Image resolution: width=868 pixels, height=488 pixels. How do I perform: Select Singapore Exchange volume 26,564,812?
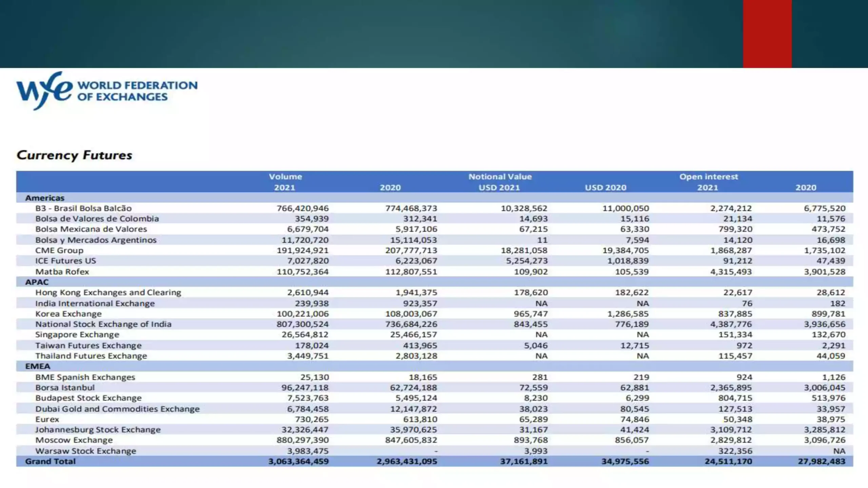click(x=305, y=335)
